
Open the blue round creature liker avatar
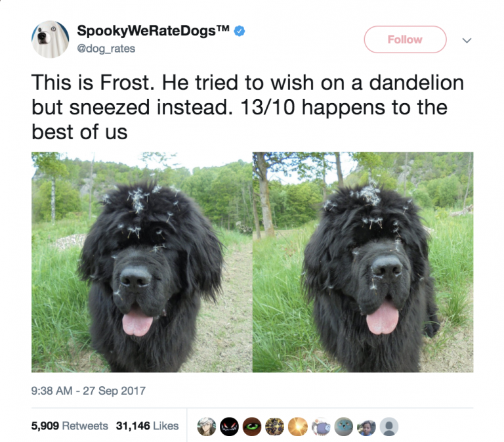[344, 426]
